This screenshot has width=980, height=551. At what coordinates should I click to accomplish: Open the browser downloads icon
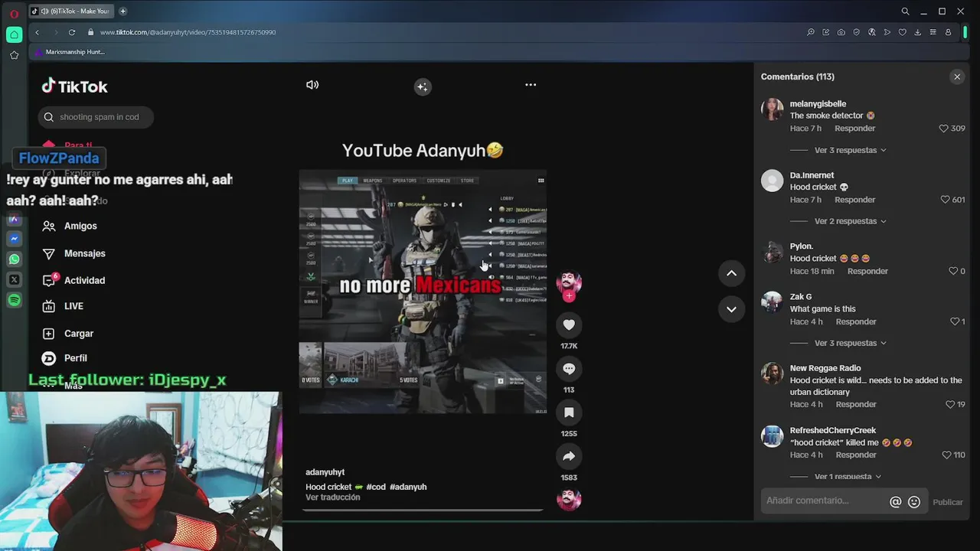point(918,32)
